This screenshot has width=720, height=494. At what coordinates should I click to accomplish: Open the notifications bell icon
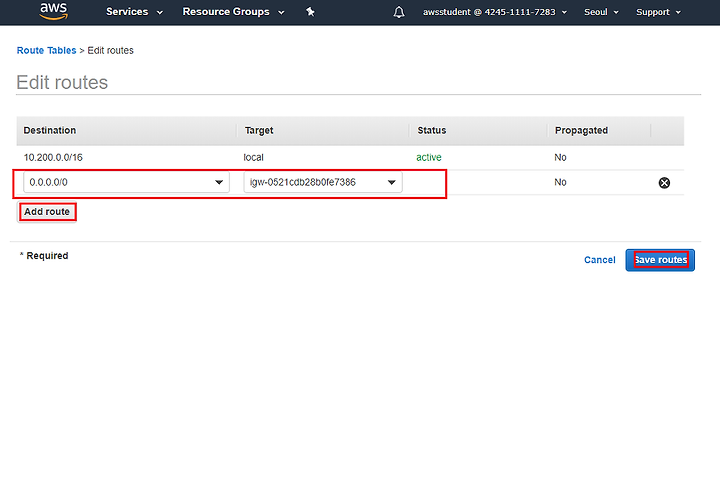pyautogui.click(x=399, y=12)
